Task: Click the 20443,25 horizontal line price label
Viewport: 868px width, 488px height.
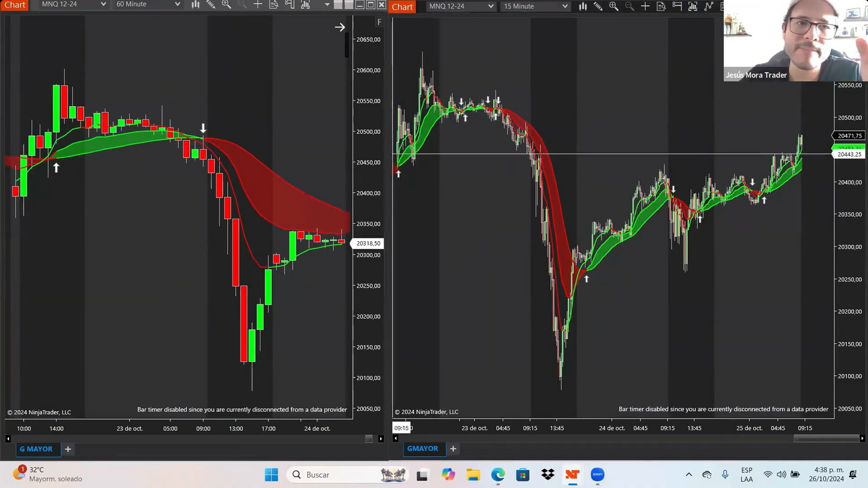Action: point(848,154)
